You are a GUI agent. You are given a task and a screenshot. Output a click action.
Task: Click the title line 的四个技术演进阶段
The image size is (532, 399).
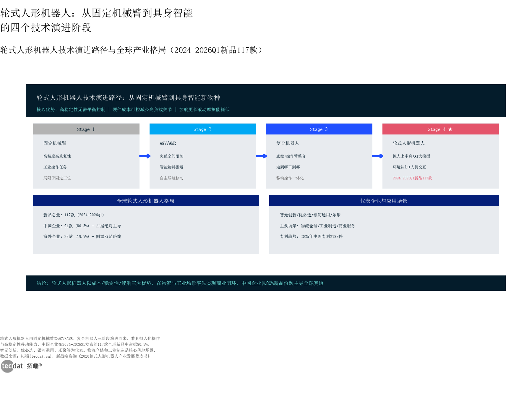46,27
